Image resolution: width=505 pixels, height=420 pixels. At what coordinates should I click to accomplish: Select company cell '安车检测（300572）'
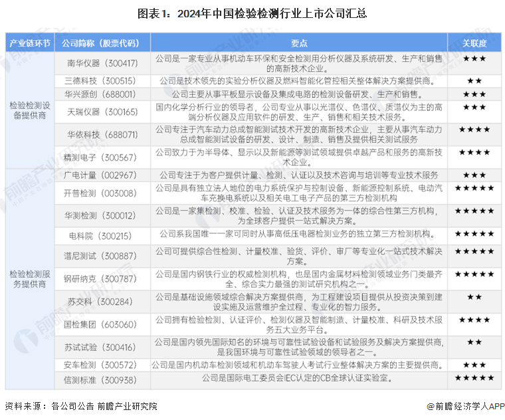(x=102, y=365)
